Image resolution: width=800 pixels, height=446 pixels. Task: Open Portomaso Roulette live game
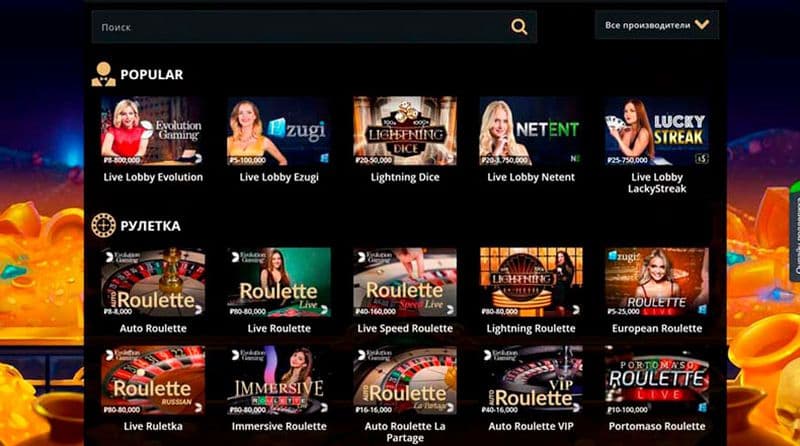click(657, 380)
